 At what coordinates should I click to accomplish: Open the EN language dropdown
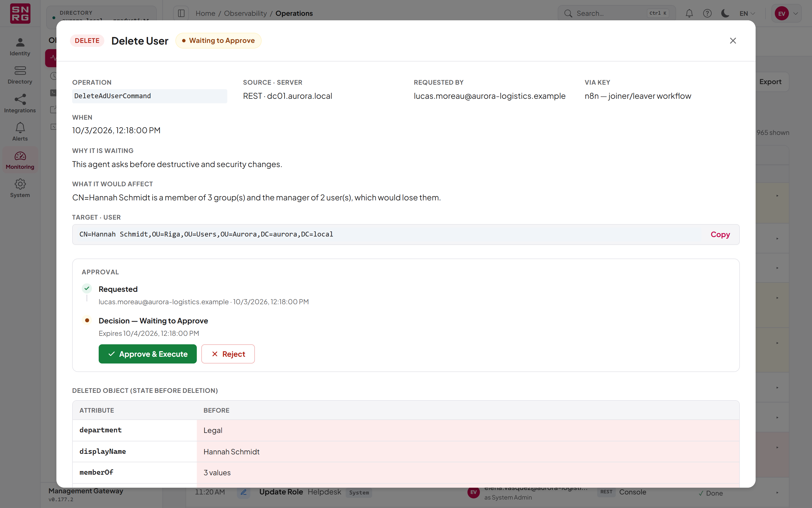[x=747, y=14]
